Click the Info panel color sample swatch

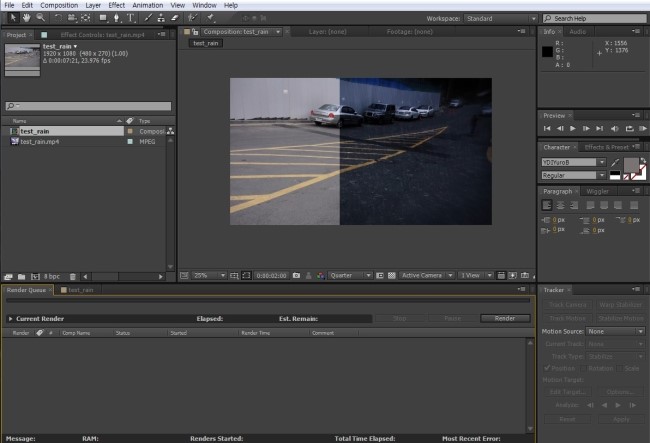click(x=547, y=51)
